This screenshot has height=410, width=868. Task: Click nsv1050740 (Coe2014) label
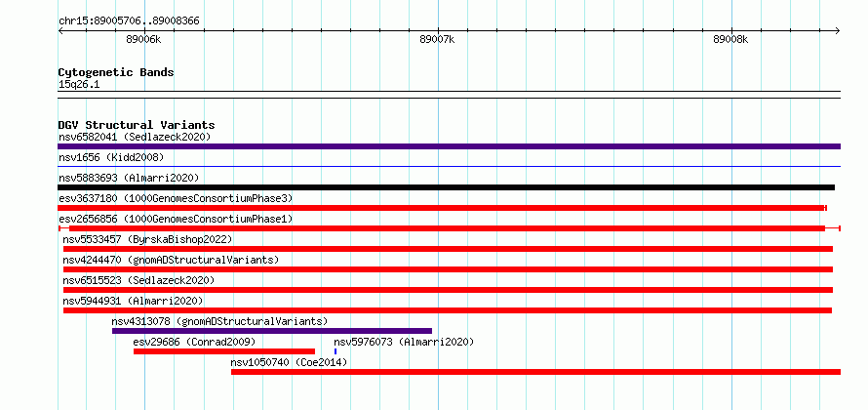tap(289, 362)
